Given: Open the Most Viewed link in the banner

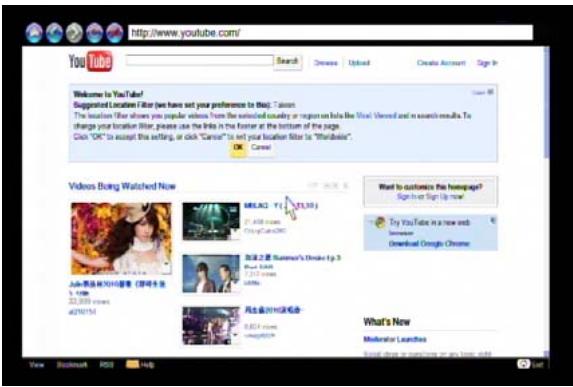Looking at the screenshot, I should pos(376,115).
